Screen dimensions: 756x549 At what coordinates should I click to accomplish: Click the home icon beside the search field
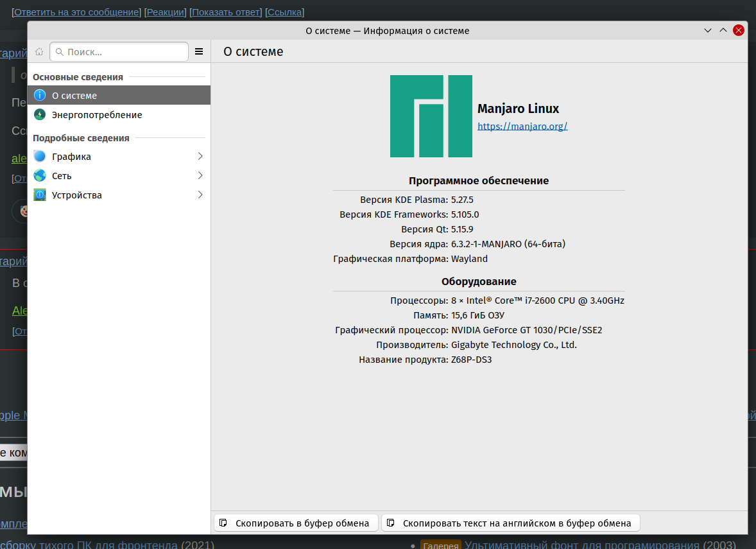click(x=39, y=51)
